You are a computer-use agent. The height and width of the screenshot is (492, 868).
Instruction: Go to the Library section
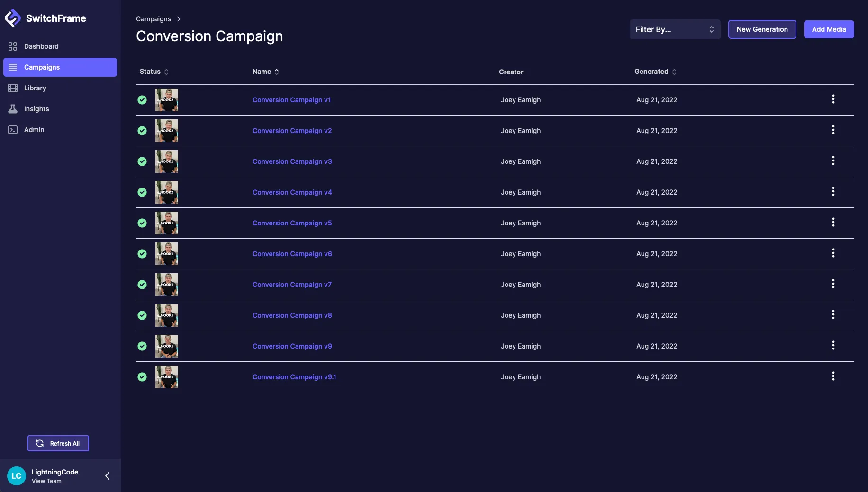click(60, 88)
